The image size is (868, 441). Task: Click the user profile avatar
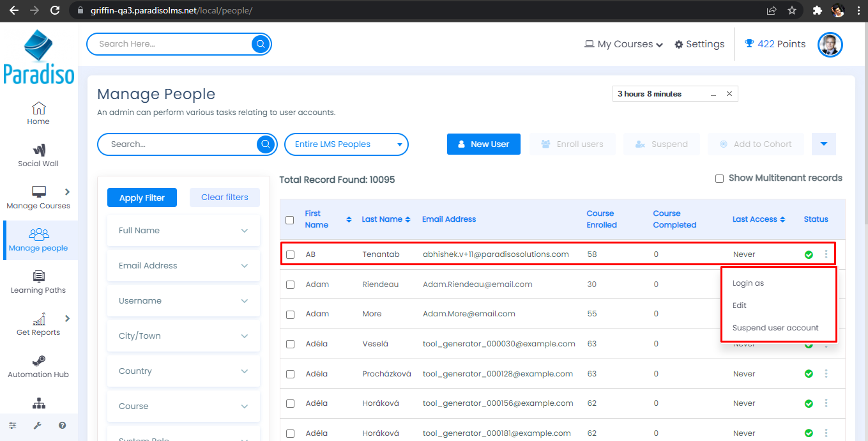coord(830,44)
